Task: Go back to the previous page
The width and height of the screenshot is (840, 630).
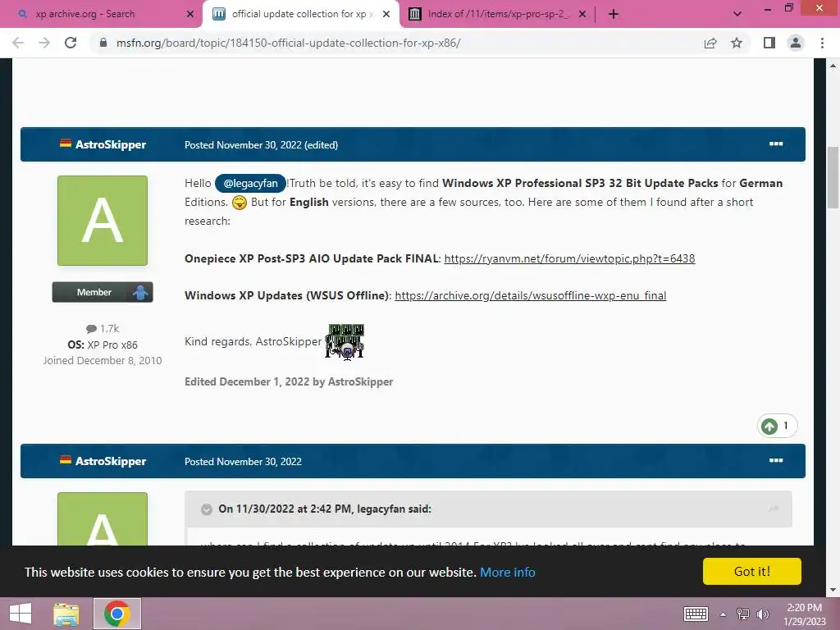Action: pyautogui.click(x=18, y=43)
